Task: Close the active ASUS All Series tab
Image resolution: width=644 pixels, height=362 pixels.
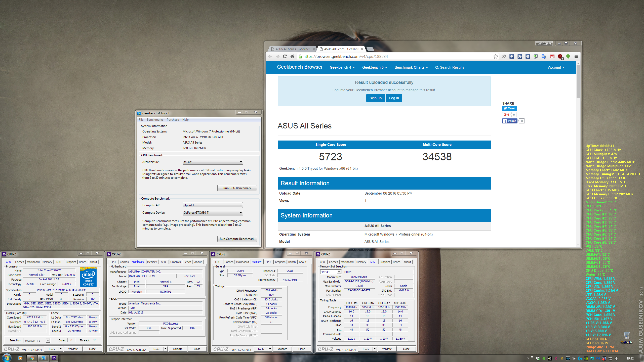Action: pos(362,49)
